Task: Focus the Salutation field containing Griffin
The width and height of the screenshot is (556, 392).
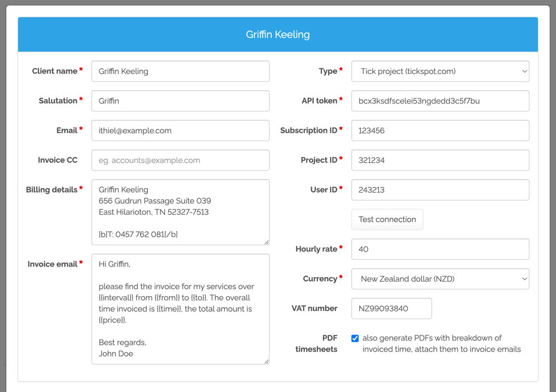Action: click(180, 101)
